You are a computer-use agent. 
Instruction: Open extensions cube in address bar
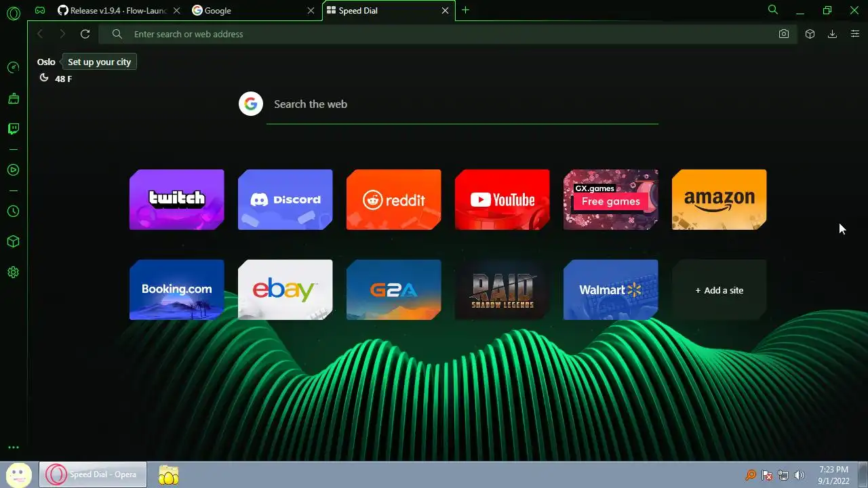[x=810, y=34]
